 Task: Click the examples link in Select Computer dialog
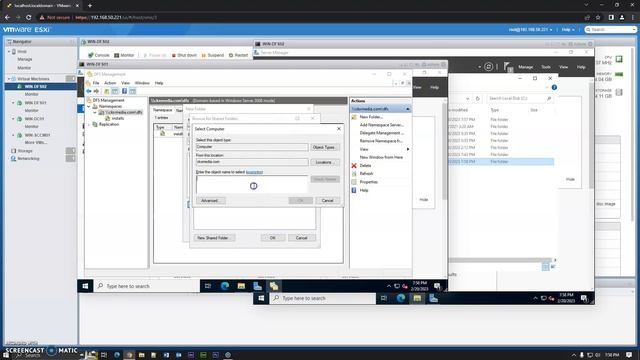pos(254,172)
